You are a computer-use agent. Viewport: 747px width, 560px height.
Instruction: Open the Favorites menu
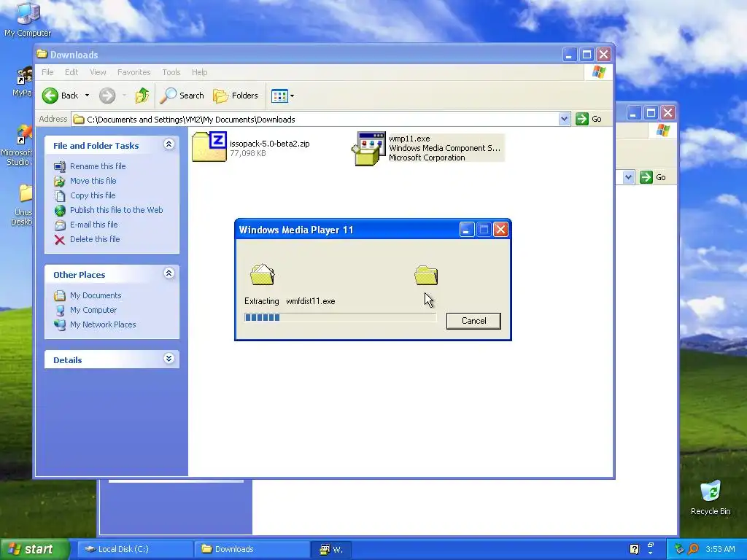pos(134,72)
